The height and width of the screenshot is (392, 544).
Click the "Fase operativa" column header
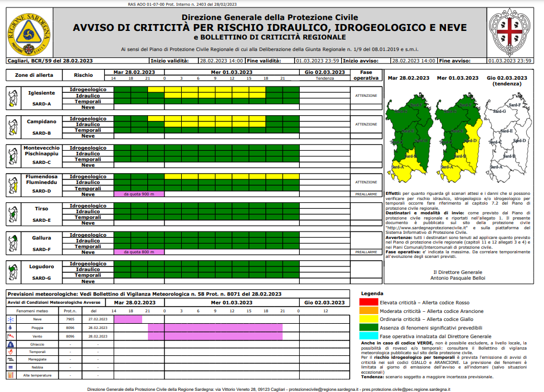coord(366,75)
